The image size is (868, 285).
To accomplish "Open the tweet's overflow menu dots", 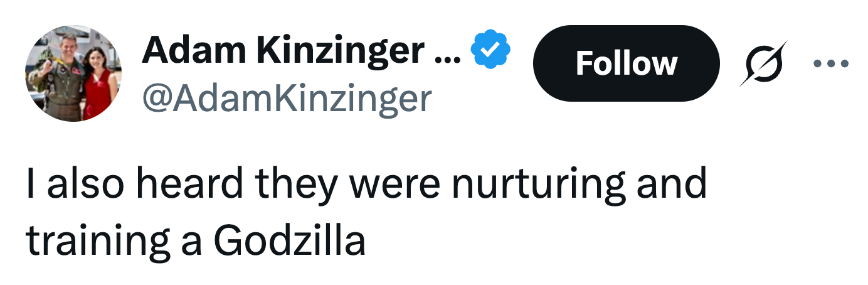I will [831, 63].
